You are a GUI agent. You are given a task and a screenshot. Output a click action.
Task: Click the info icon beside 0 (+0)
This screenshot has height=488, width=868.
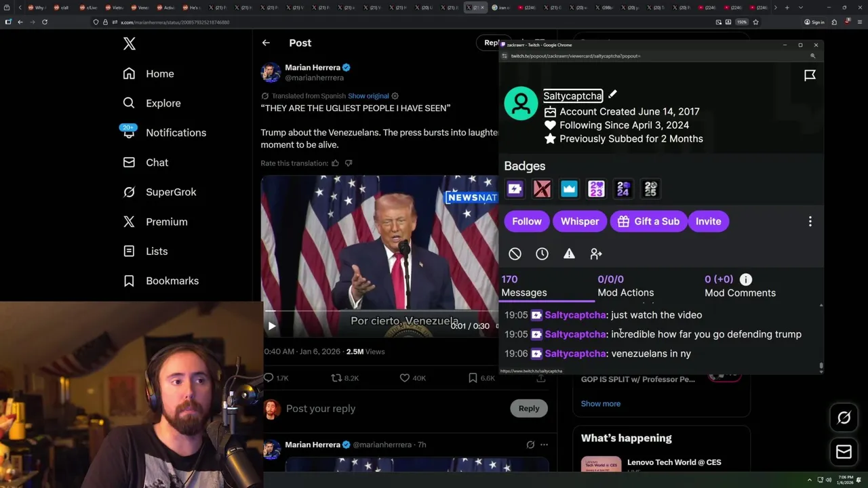pos(745,279)
